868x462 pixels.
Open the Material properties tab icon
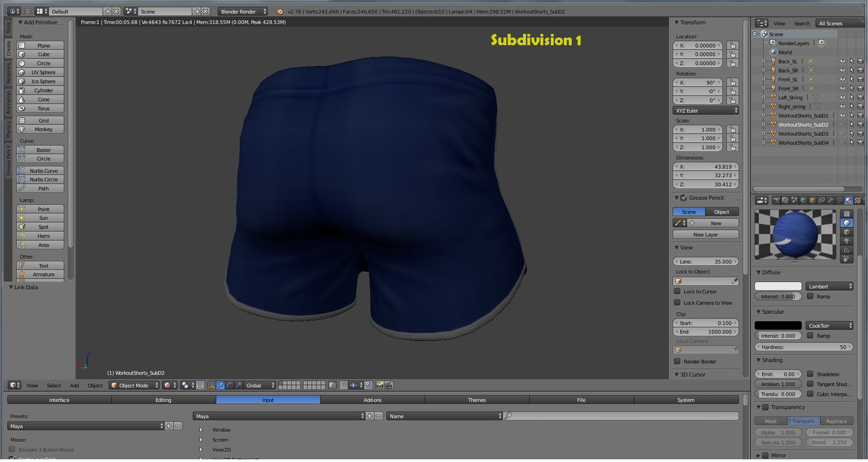pyautogui.click(x=848, y=201)
